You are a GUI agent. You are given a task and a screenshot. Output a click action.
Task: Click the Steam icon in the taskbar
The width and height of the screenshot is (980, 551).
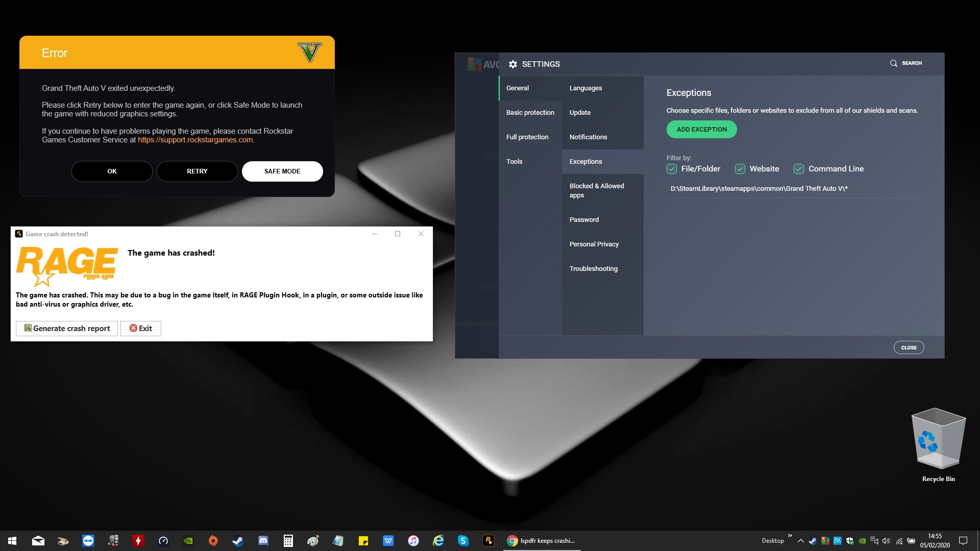[238, 541]
